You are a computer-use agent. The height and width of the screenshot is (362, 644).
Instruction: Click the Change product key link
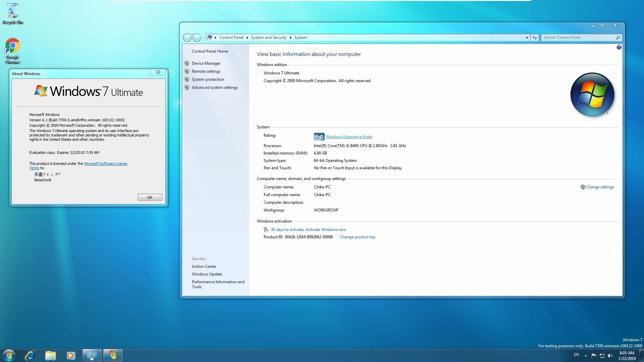pos(358,237)
